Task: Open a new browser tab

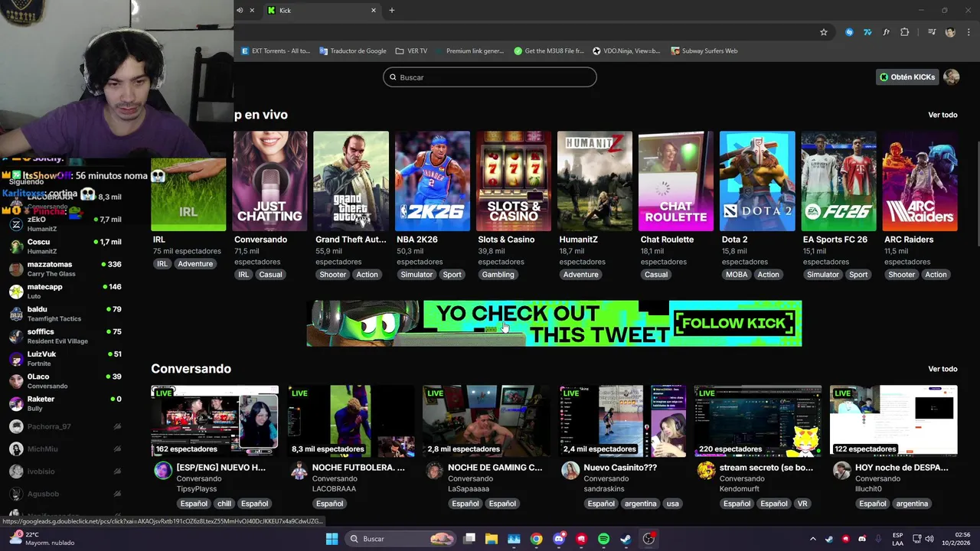Action: point(391,10)
